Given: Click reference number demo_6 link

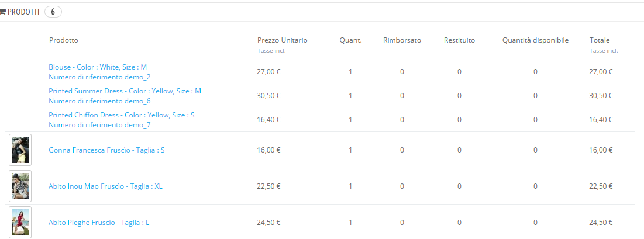Looking at the screenshot, I should [x=99, y=101].
